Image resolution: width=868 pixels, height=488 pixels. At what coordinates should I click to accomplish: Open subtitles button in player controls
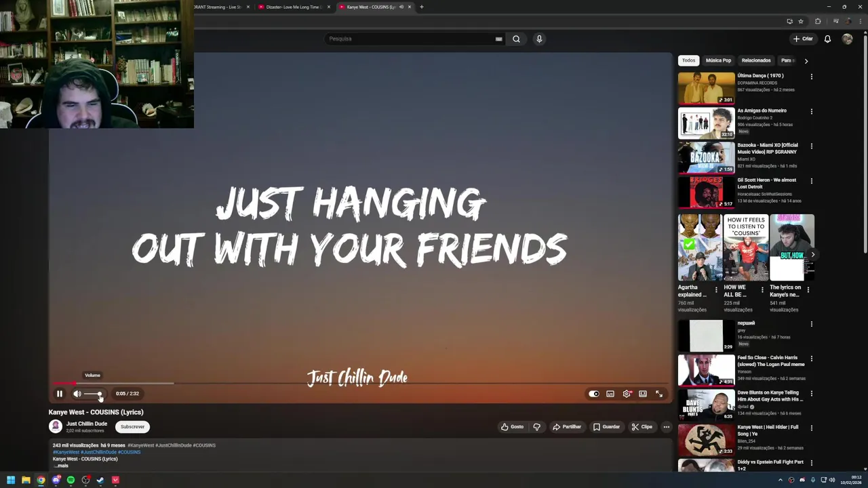610,394
